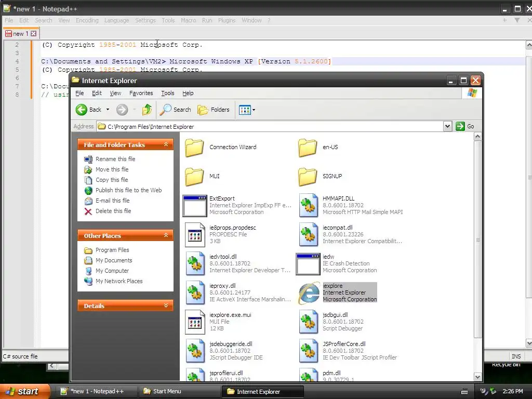The image size is (532, 399).
Task: Click the Search magnifier toolbar button
Action: [175, 110]
